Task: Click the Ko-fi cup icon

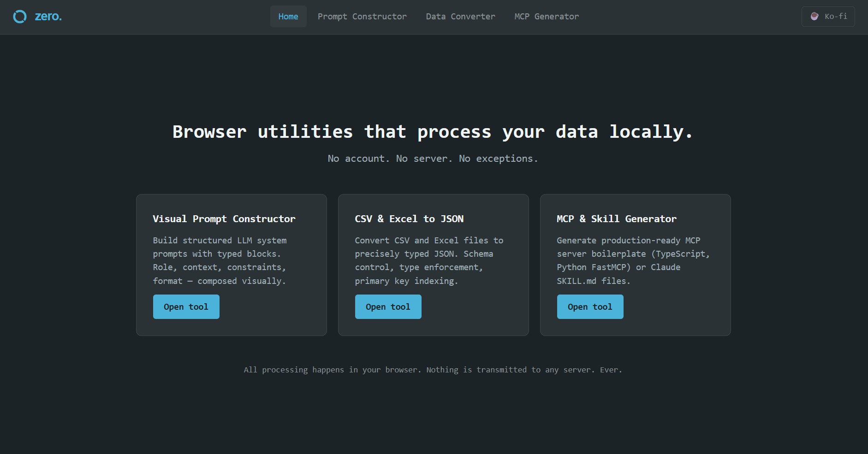Action: click(x=814, y=17)
